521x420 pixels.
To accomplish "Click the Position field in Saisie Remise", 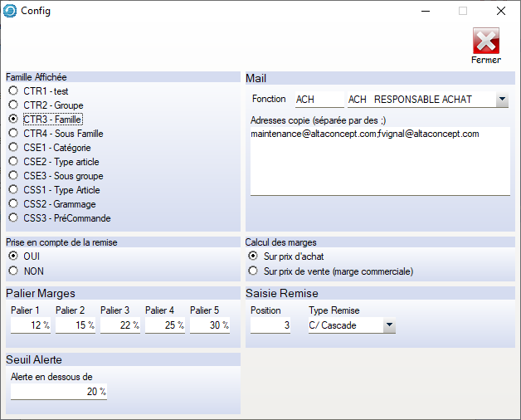I will 270,325.
